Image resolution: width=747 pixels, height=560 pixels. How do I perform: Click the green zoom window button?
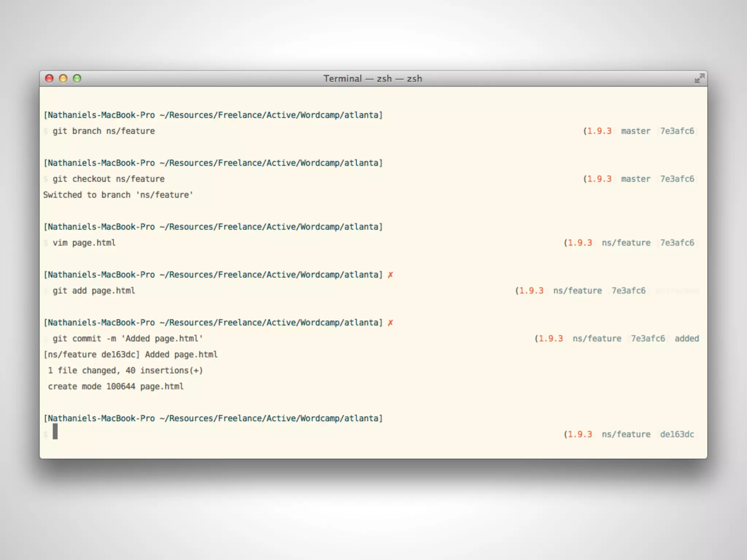[x=77, y=78]
